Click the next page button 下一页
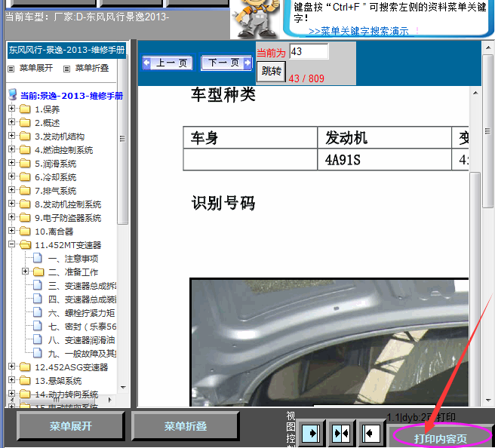 click(x=226, y=63)
